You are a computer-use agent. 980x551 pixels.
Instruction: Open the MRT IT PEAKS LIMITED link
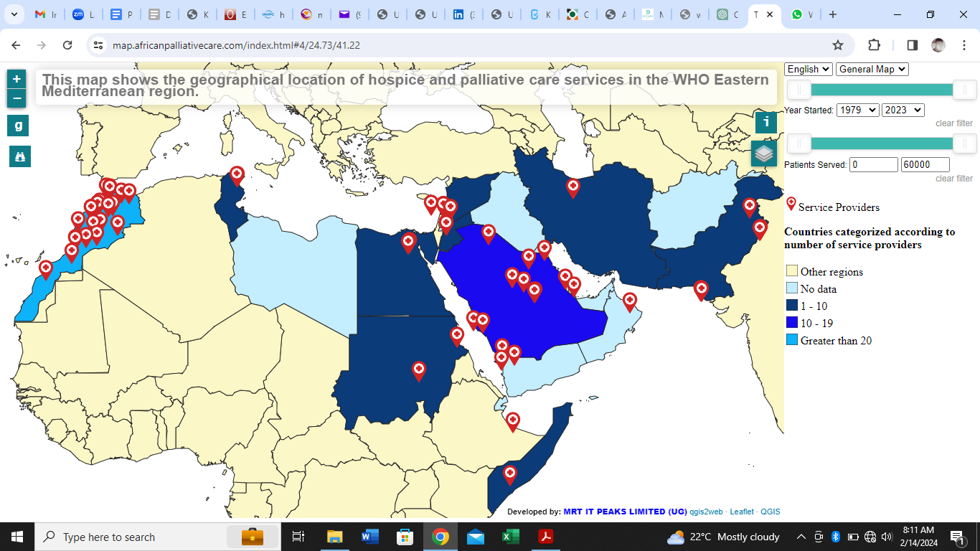click(624, 512)
